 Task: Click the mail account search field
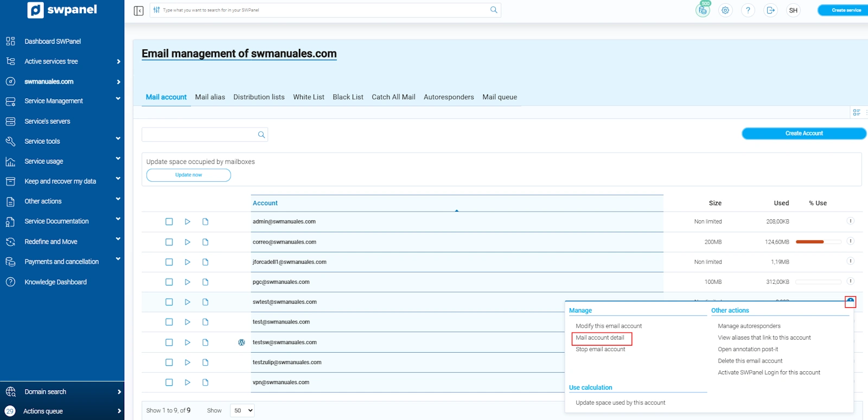click(x=199, y=135)
